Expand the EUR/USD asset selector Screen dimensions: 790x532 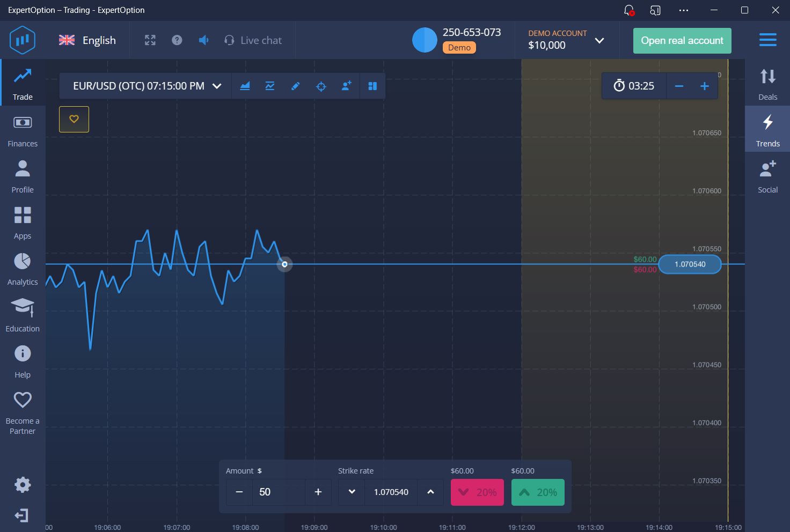pos(217,86)
